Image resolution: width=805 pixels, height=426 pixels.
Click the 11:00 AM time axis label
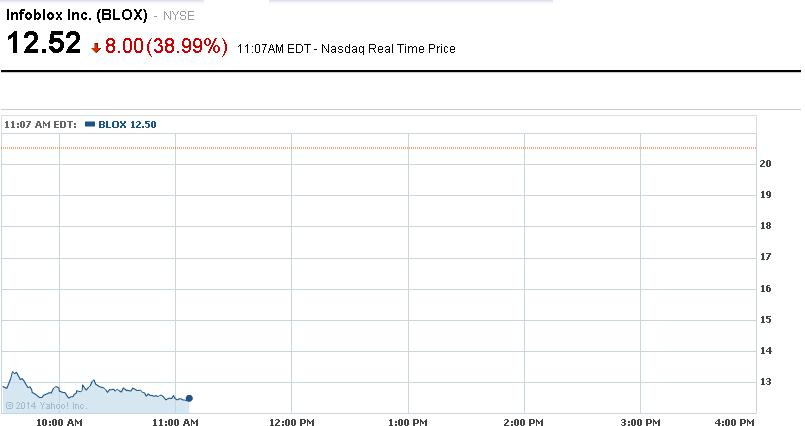click(x=174, y=423)
